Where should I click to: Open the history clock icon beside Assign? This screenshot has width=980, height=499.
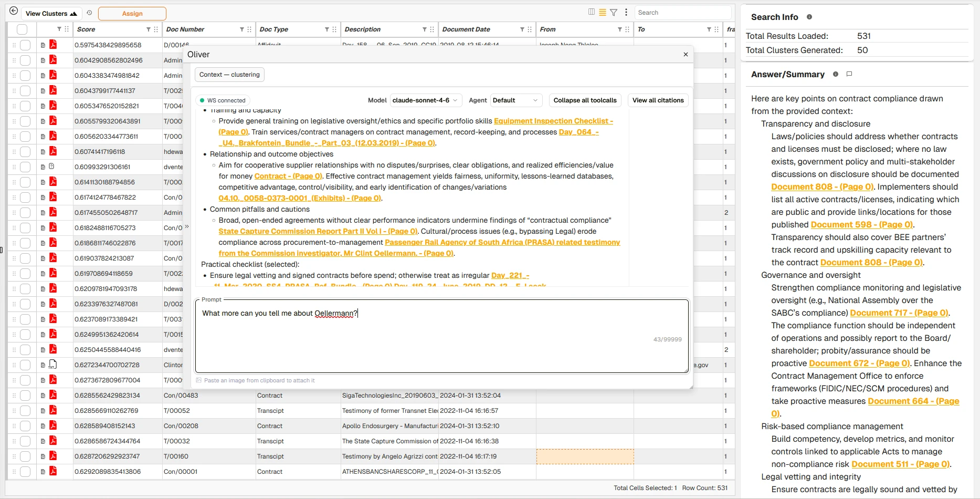pos(89,13)
